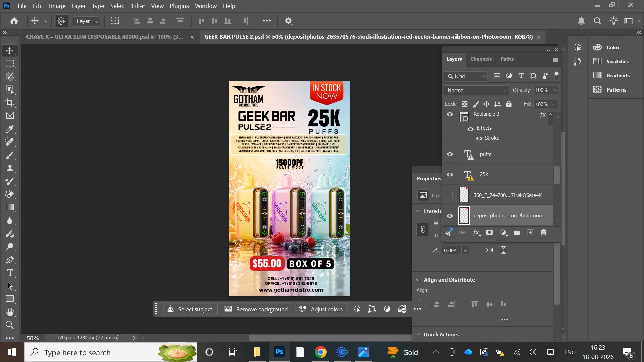The image size is (644, 362).
Task: Collapse the Align and Distribute section
Action: (x=418, y=280)
